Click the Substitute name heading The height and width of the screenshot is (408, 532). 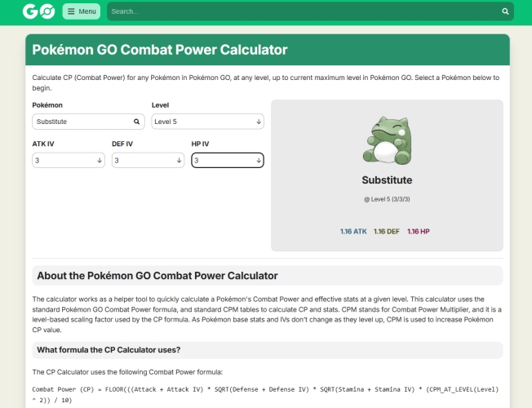387,180
